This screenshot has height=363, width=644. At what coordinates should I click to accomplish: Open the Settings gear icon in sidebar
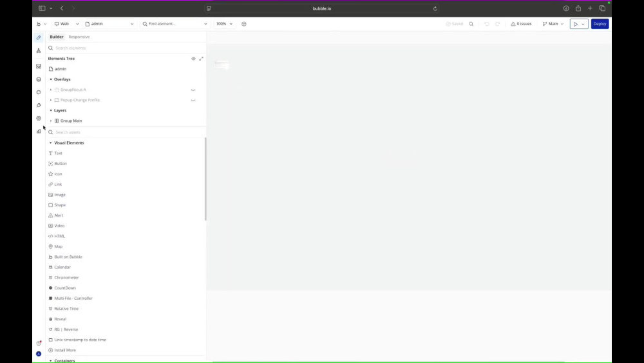tap(39, 119)
